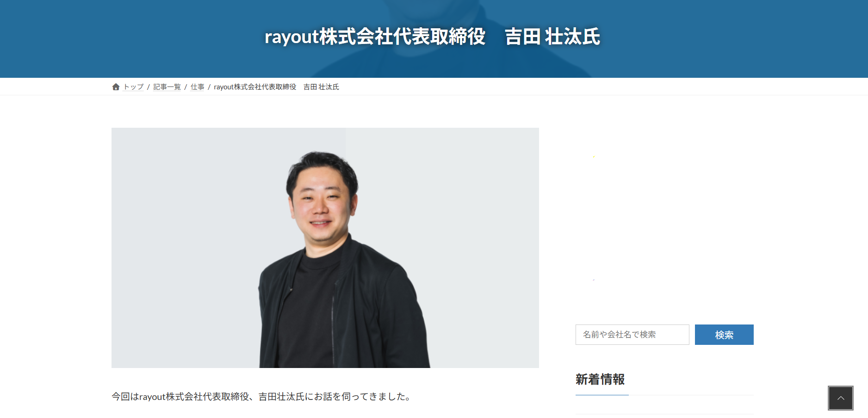
Task: Click the current-page breadcrumb text rayout株式会社代表取締役
Action: point(276,87)
